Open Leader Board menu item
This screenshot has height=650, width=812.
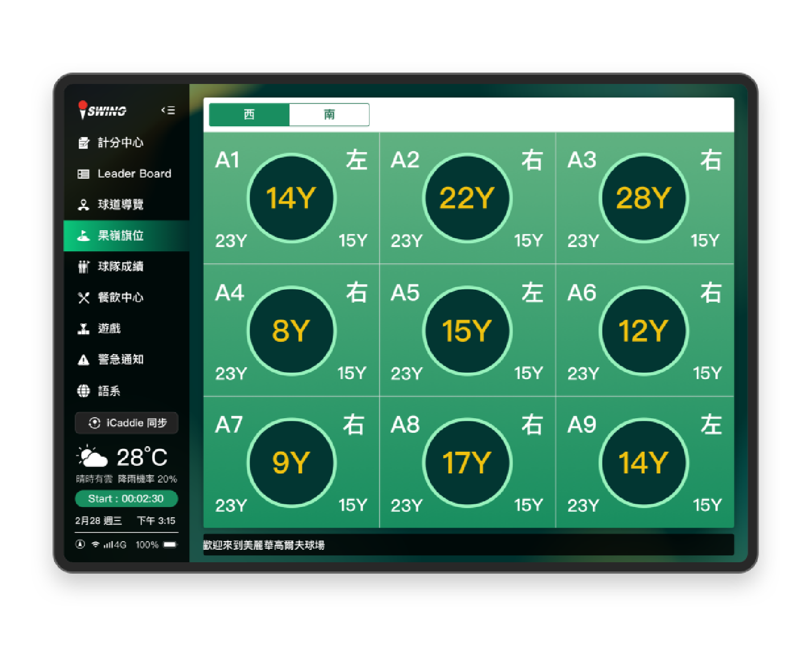pyautogui.click(x=127, y=174)
